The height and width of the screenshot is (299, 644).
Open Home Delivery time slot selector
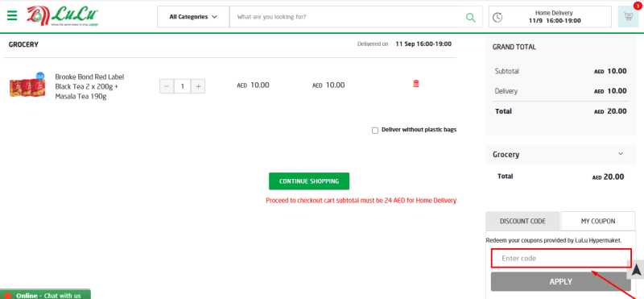[x=550, y=17]
